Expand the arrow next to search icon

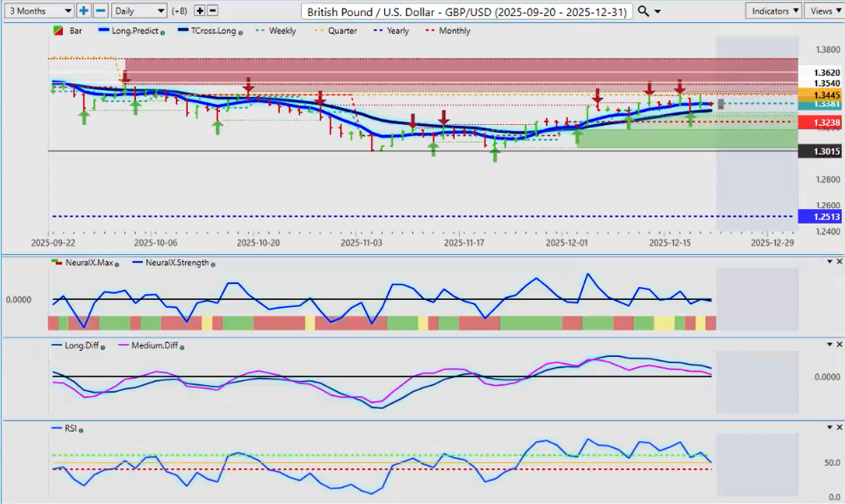coord(658,12)
